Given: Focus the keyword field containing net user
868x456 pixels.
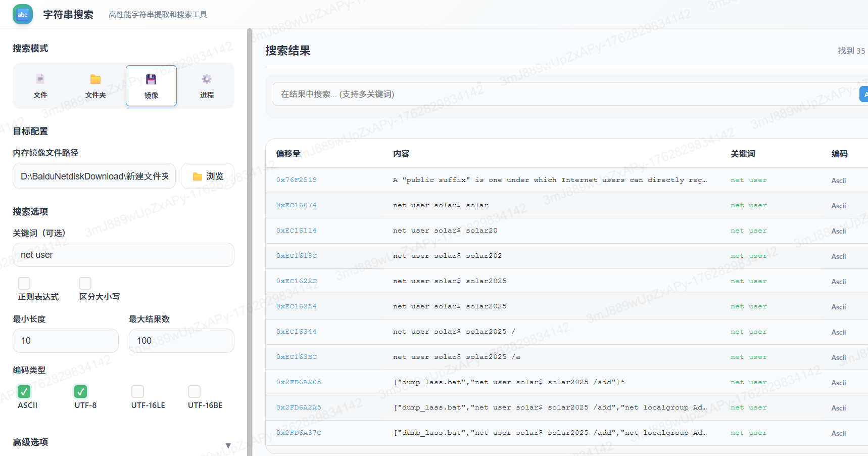Looking at the screenshot, I should [123, 255].
